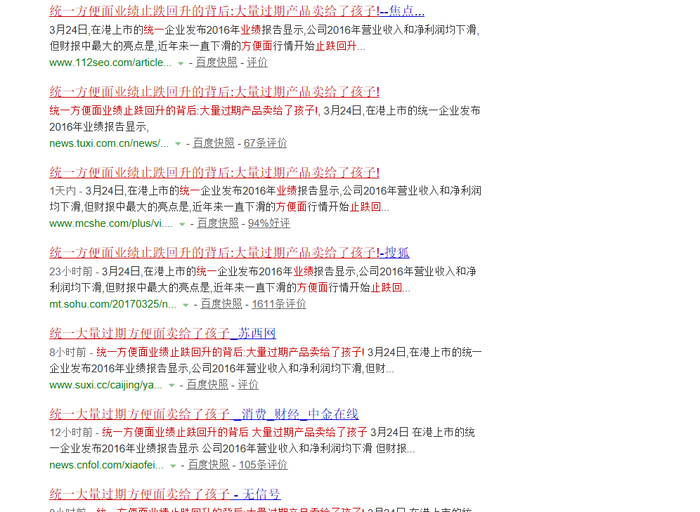700x512 pixels.
Task: Open 百度快照 for www.112seo.com result
Action: pos(217,62)
